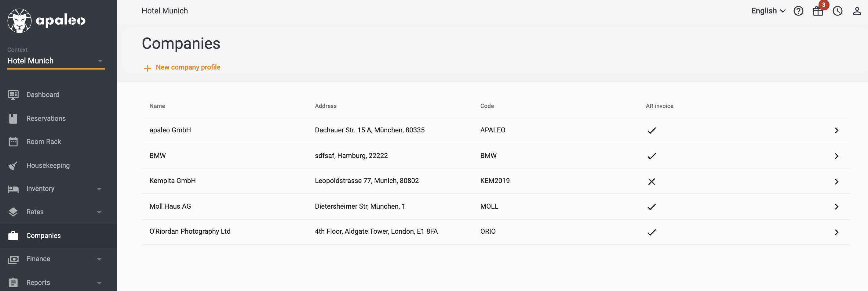Open the English language dropdown
The width and height of the screenshot is (868, 291).
[768, 11]
